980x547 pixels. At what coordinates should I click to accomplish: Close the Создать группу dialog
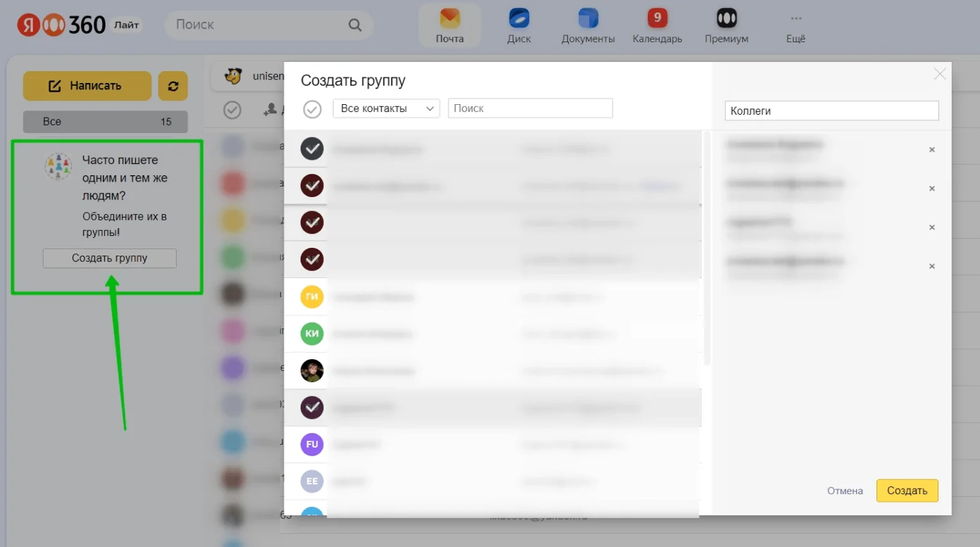(939, 74)
